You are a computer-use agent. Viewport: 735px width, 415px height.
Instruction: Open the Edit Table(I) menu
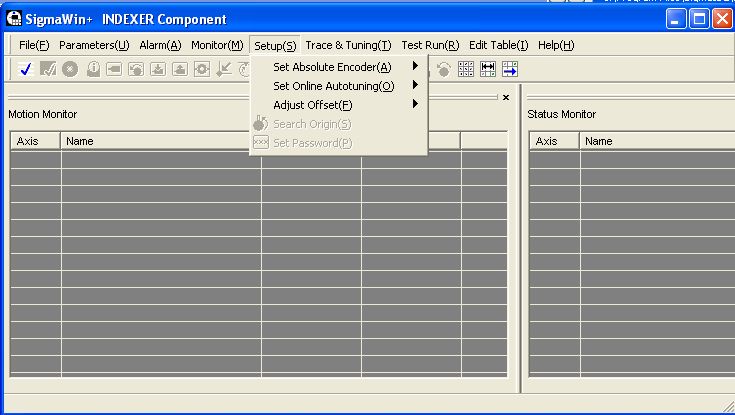(499, 45)
